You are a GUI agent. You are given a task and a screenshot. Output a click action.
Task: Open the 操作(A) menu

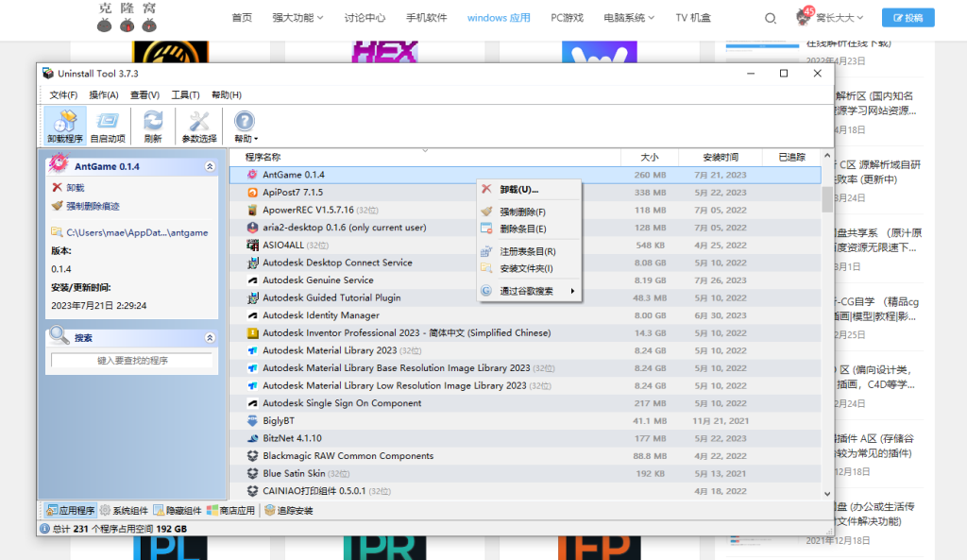[x=104, y=95]
